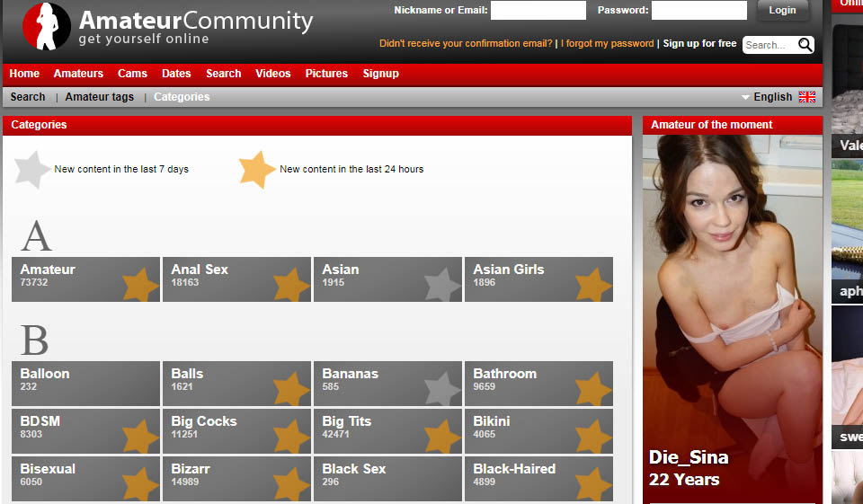Go to the Cams menu item
863x504 pixels.
click(132, 74)
